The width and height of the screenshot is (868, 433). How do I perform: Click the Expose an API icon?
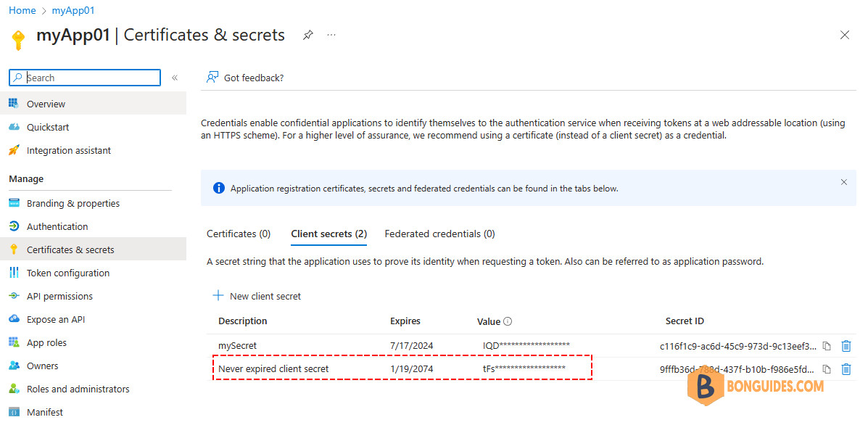tap(15, 319)
